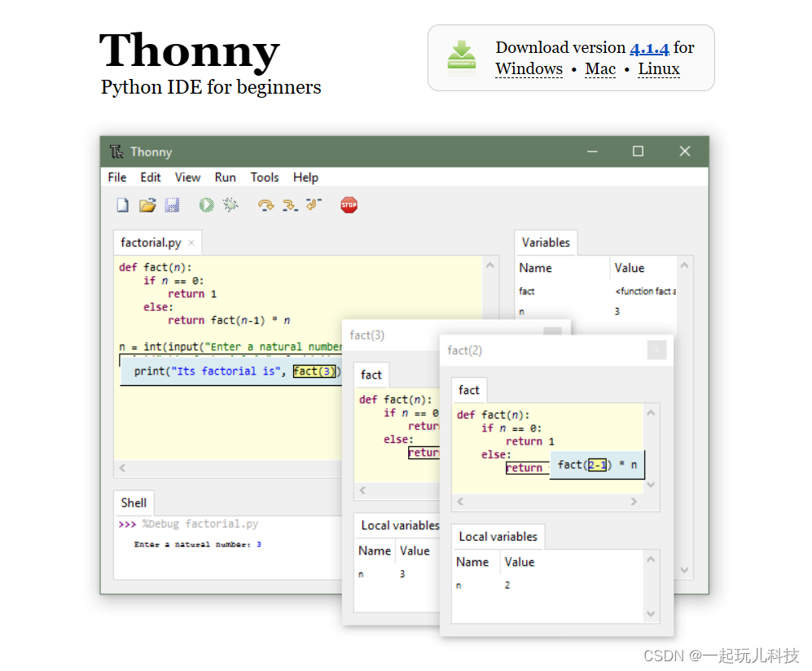Start debugging with the bug icon
The width and height of the screenshot is (812, 671).
pyautogui.click(x=230, y=205)
